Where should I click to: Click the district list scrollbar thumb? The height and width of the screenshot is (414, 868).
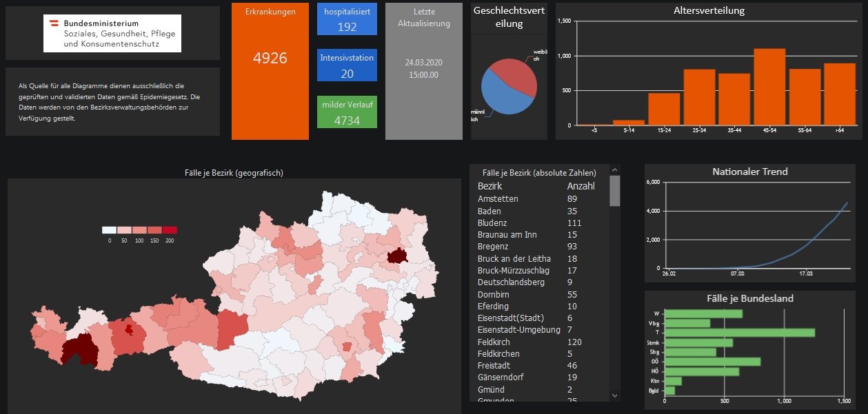coord(615,191)
